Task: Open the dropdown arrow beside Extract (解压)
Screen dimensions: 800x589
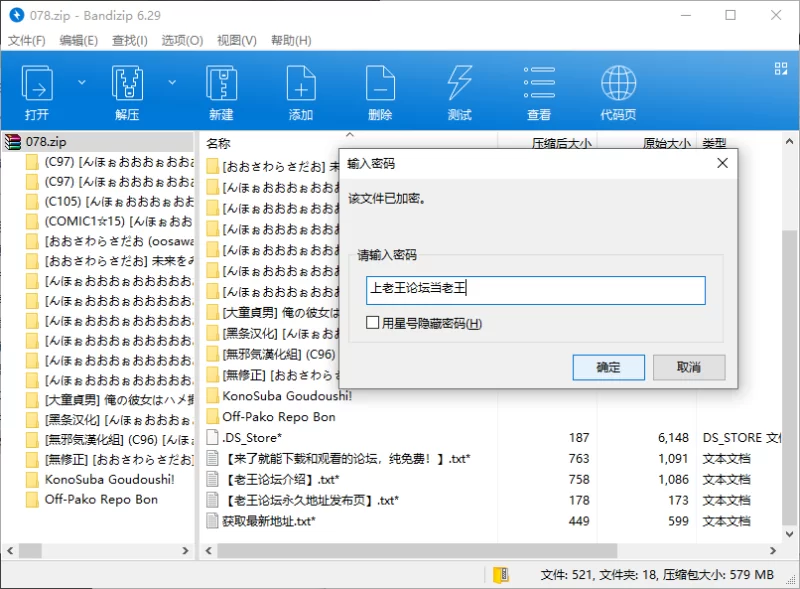Action: coord(171,82)
